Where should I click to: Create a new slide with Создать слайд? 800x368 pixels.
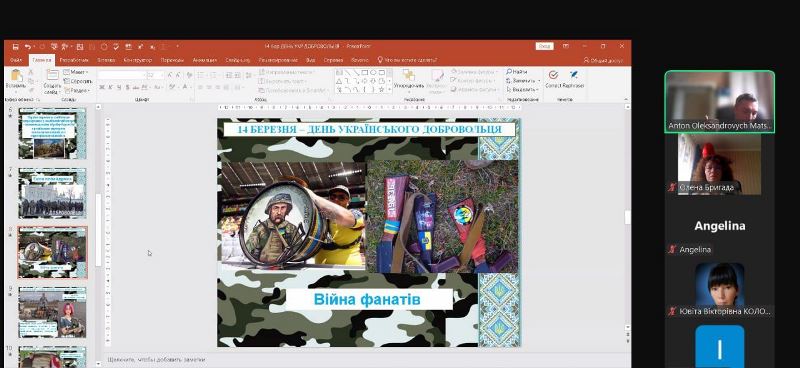(52, 82)
